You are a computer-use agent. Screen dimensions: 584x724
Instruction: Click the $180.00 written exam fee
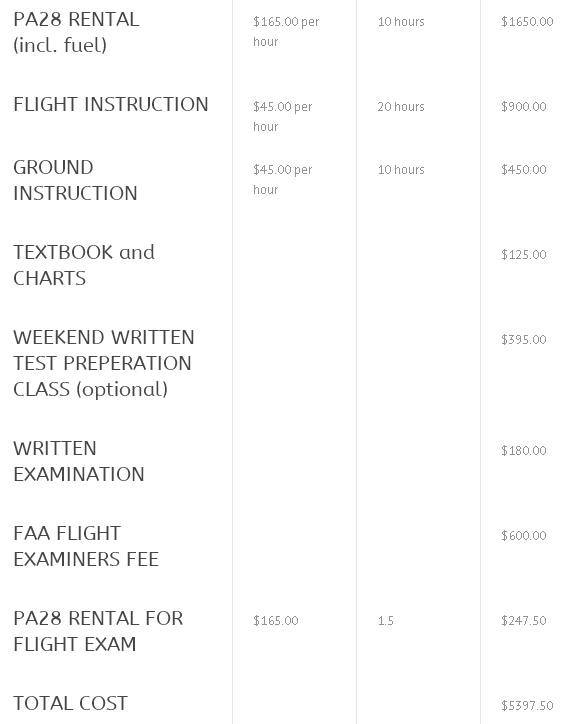coord(524,450)
